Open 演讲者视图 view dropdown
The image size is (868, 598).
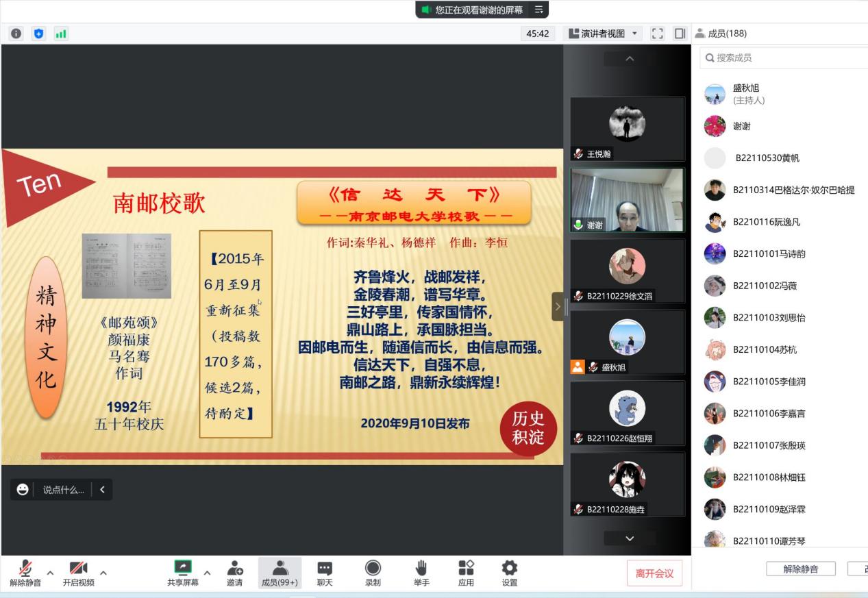602,34
